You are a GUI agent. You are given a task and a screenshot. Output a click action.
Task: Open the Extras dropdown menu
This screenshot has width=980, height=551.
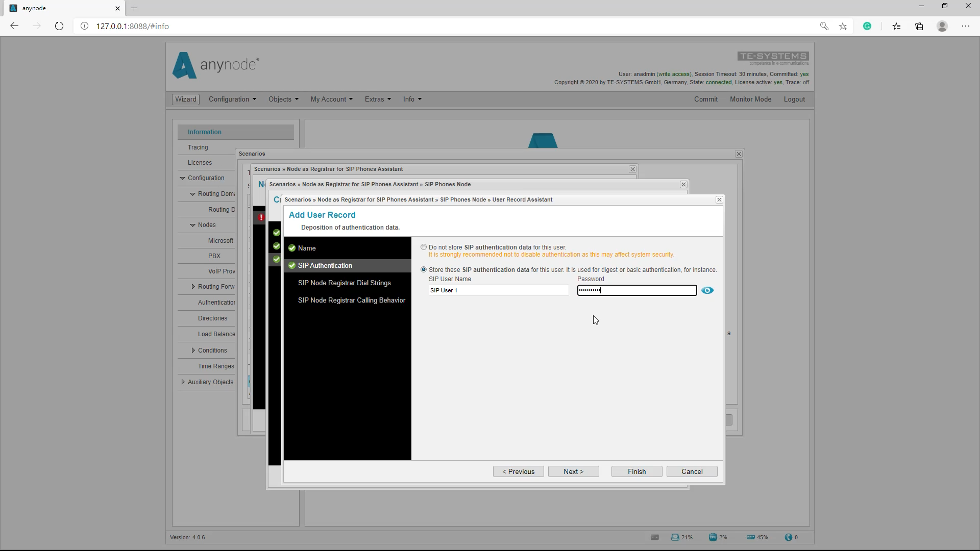click(378, 99)
